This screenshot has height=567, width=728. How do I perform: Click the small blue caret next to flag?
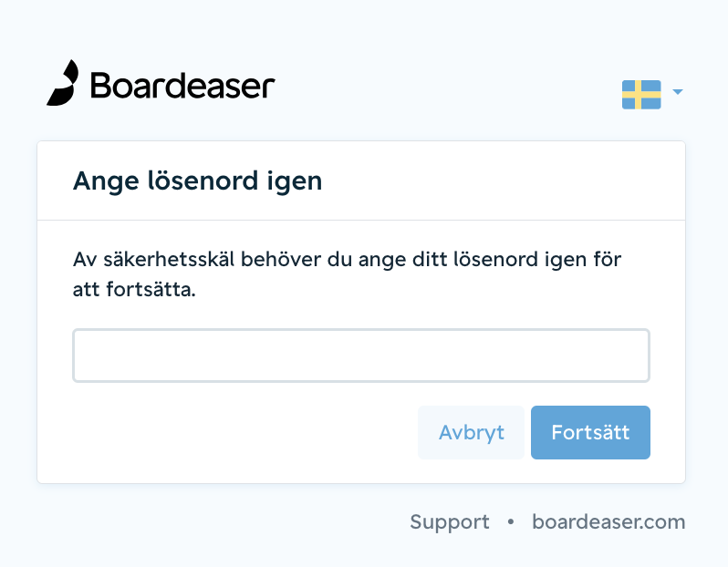[678, 92]
